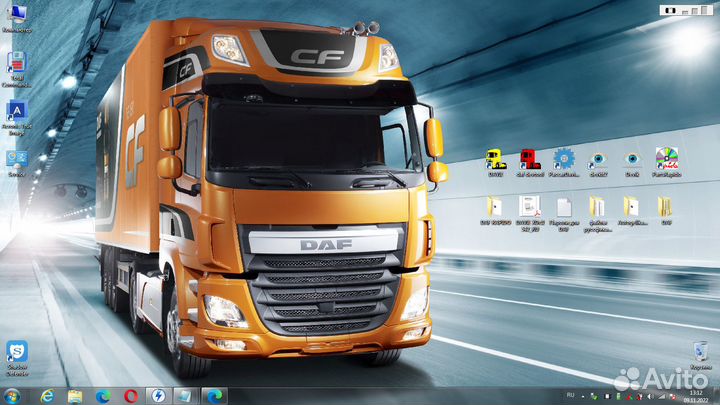
Task: Open Windows Explorer from taskbar
Action: point(75,396)
